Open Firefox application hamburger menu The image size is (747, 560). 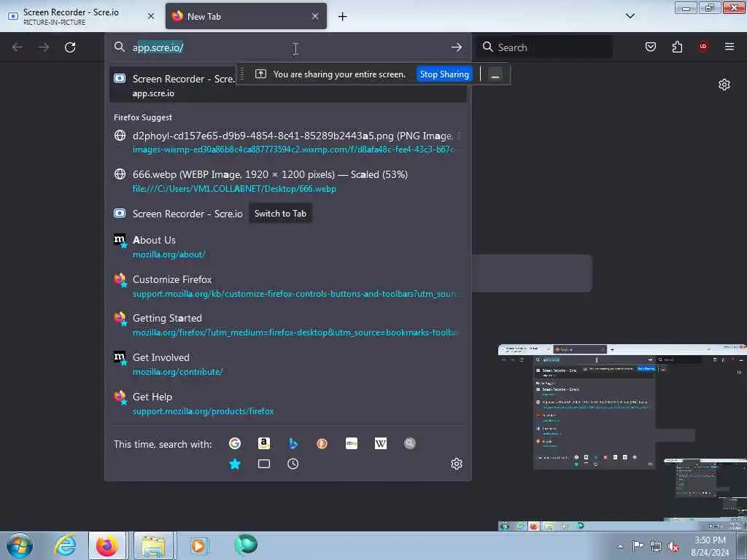pyautogui.click(x=729, y=47)
